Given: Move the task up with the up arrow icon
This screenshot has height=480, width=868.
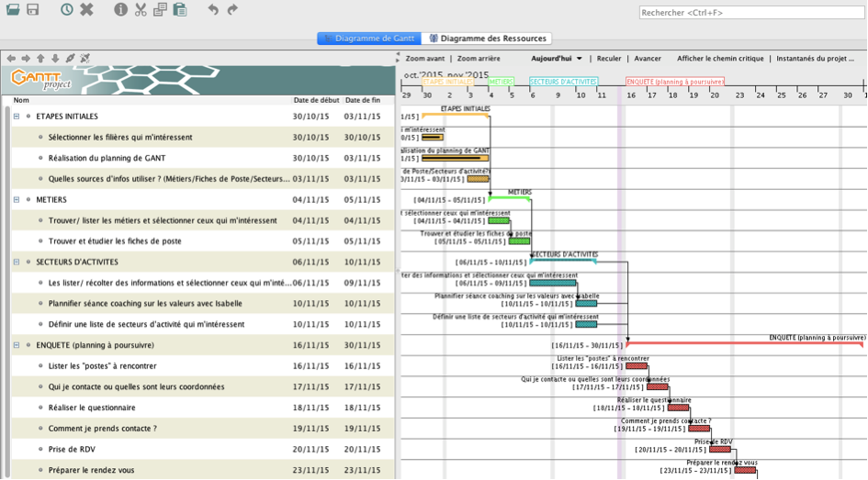Looking at the screenshot, I should (40, 58).
